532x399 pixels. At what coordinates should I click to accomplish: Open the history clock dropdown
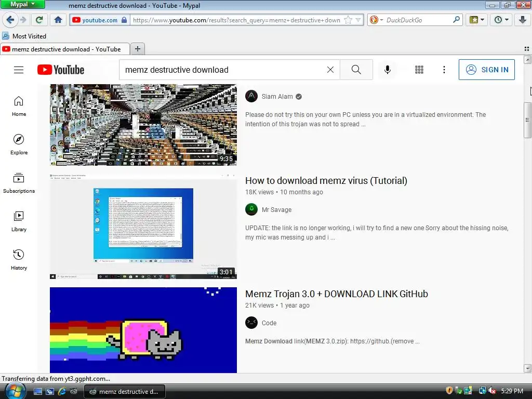point(501,20)
